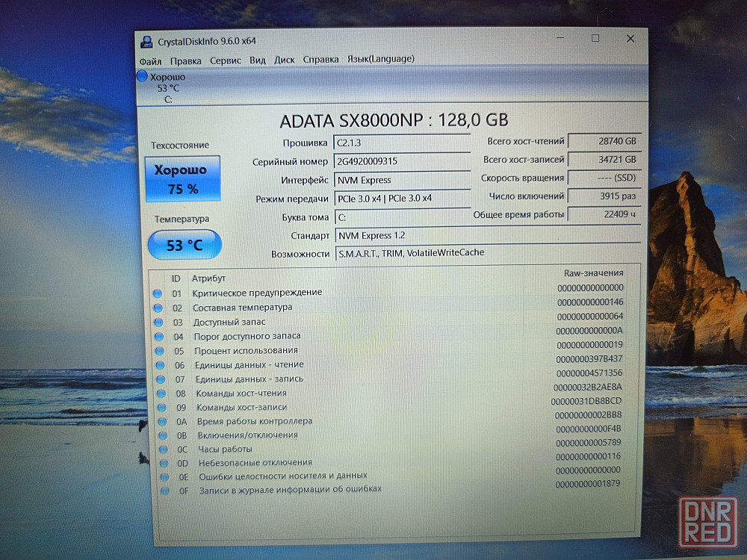The height and width of the screenshot is (560, 747).
Task: Maximize the CrystalDiskInfo window
Action: (595, 38)
